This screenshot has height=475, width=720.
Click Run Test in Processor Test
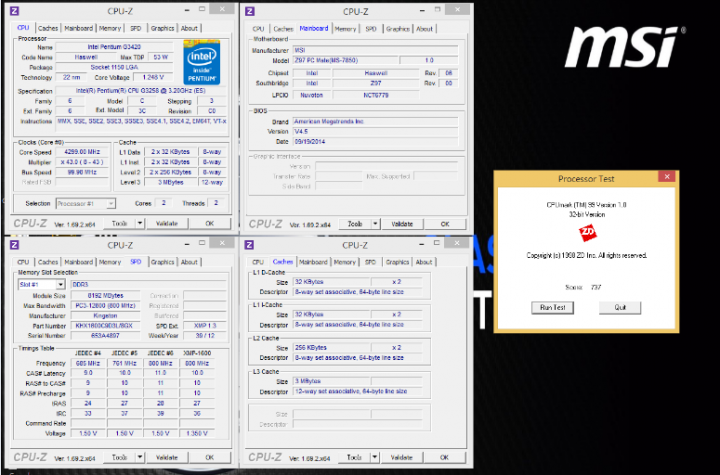(552, 307)
